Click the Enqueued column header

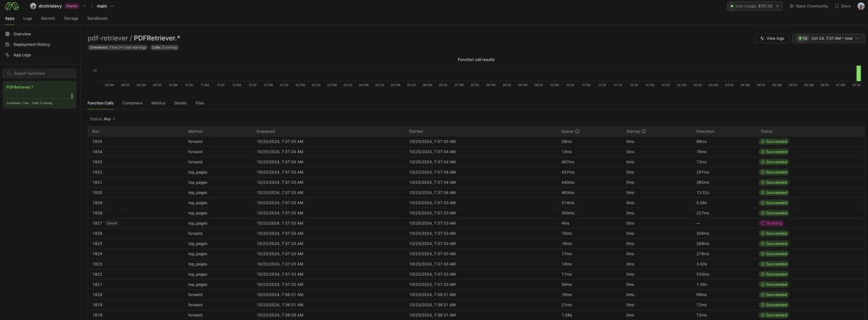coord(265,131)
